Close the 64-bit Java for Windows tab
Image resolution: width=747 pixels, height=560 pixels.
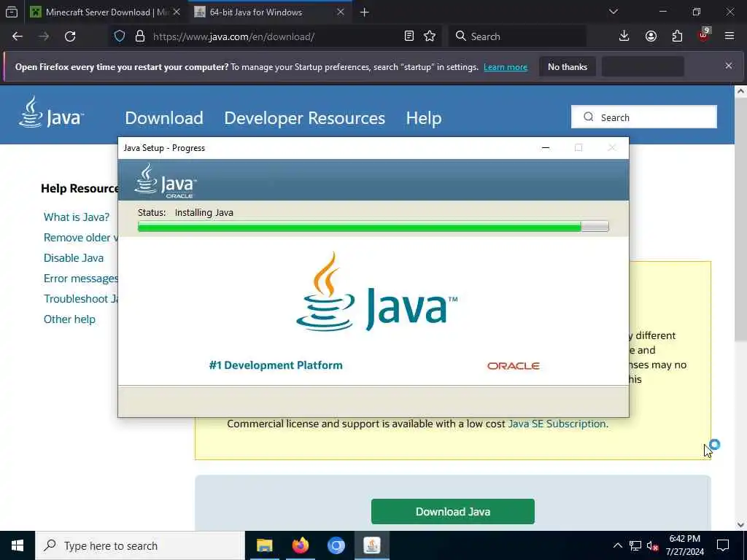click(341, 12)
